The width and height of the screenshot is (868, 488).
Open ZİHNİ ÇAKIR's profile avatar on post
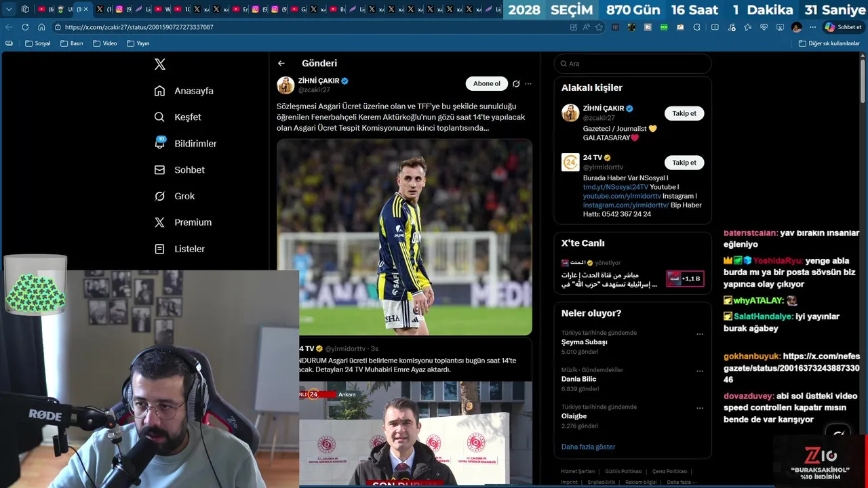pyautogui.click(x=285, y=85)
